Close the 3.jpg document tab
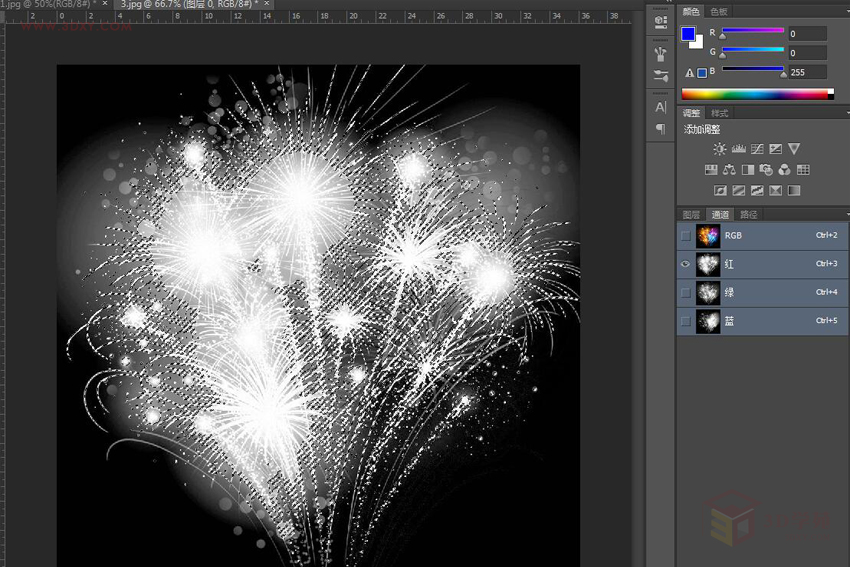 click(x=267, y=3)
